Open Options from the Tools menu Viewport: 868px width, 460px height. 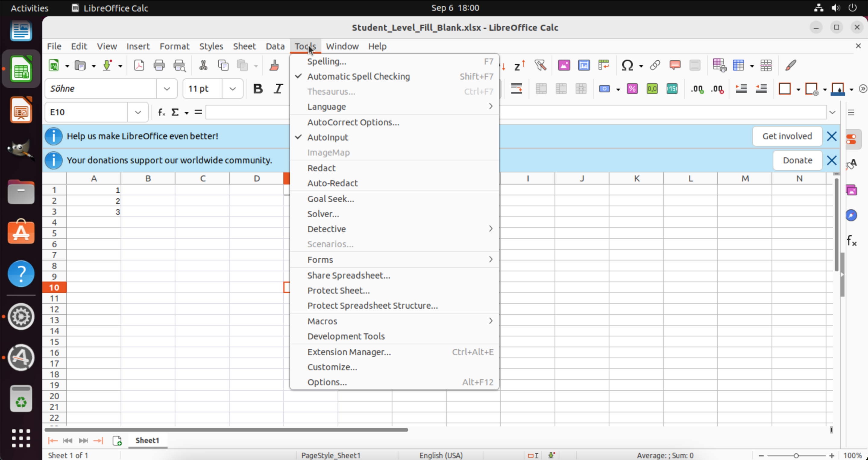click(x=326, y=382)
